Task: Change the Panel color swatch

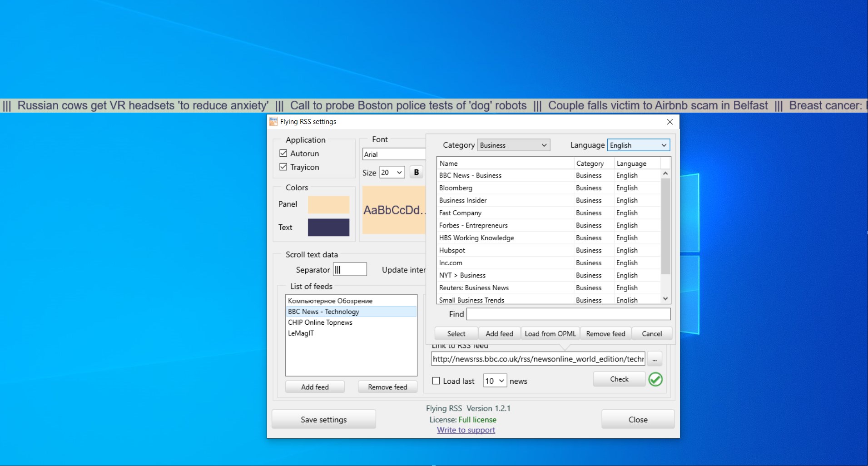Action: [x=328, y=204]
